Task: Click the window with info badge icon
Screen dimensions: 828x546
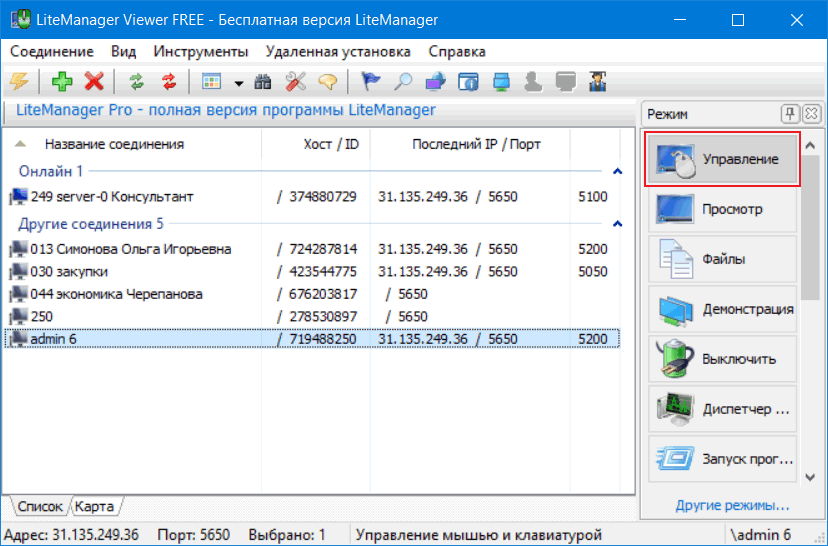Action: pos(468,82)
